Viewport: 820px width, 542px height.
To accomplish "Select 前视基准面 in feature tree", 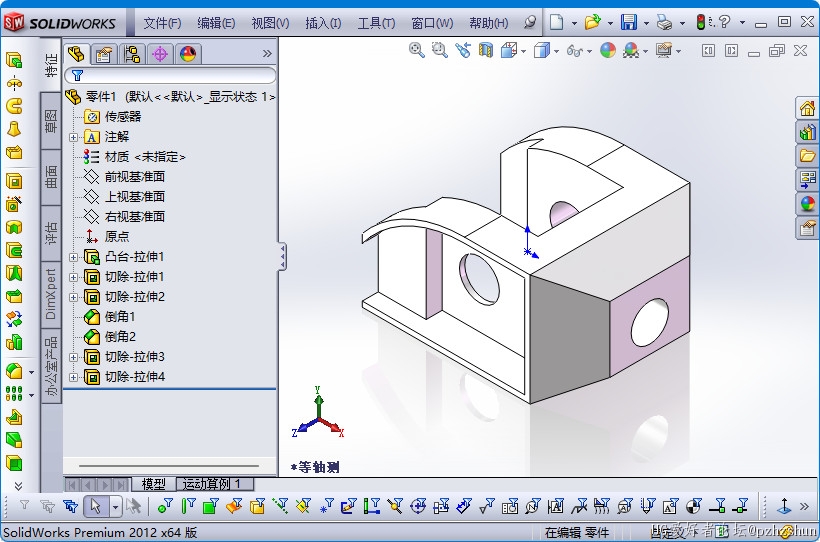I will 135,177.
